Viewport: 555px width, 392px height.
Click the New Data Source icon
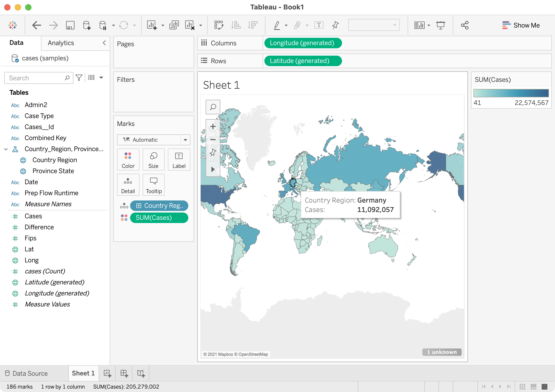[x=87, y=25]
